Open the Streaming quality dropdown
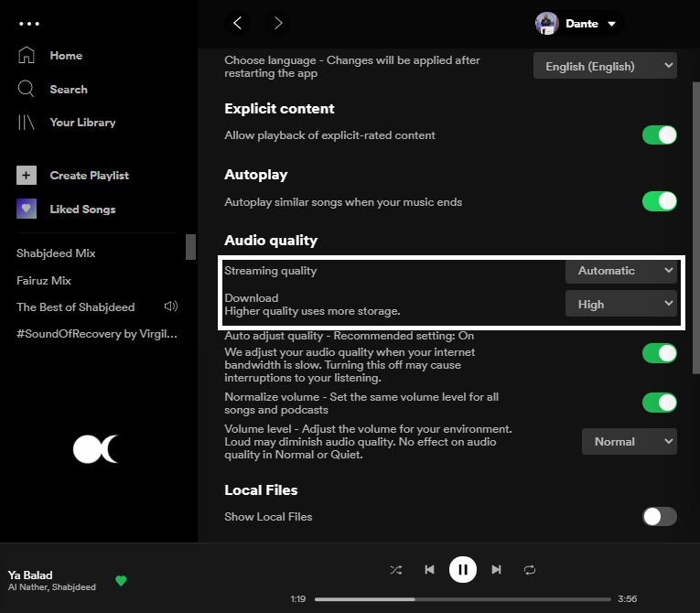Image resolution: width=700 pixels, height=613 pixels. 621,271
